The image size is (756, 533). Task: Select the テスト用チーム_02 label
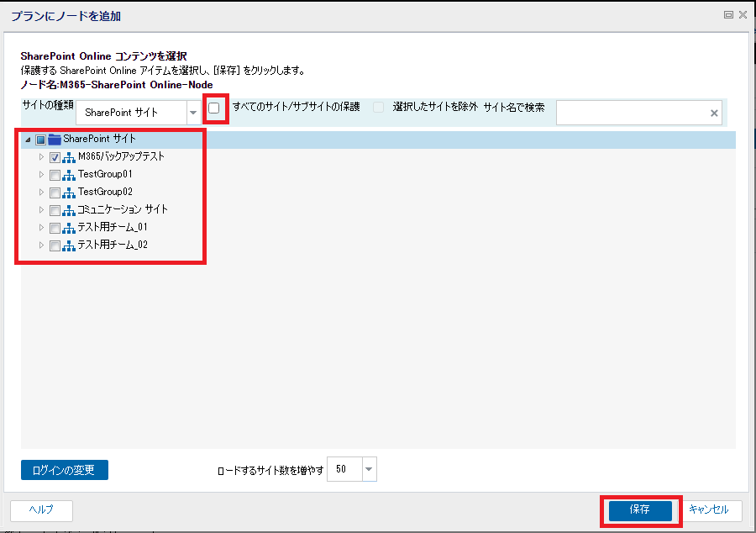(x=113, y=245)
